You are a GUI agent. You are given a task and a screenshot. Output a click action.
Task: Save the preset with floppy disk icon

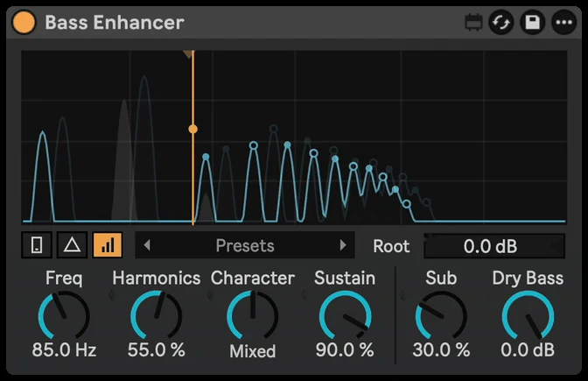(533, 23)
